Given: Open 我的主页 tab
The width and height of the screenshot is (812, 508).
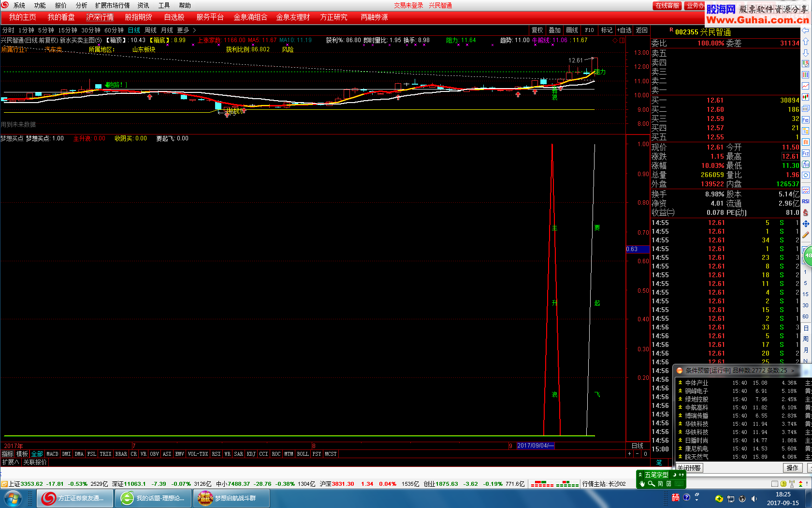Looking at the screenshot, I should pos(22,17).
